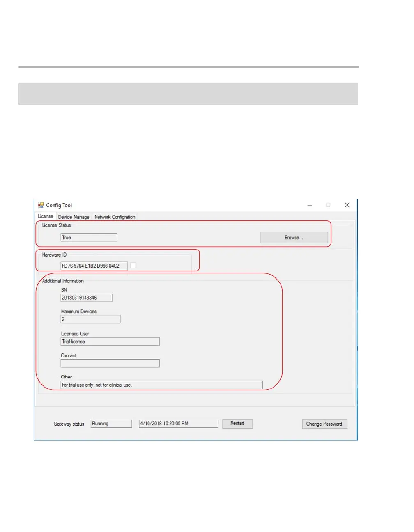Click the Config Tool window title
Screen dimensions: 414x532
(x=59, y=205)
